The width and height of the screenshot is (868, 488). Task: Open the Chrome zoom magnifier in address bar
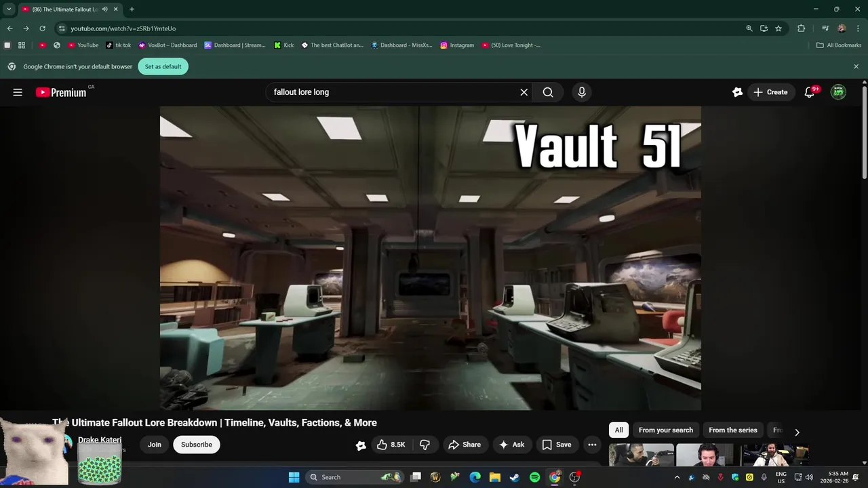click(x=749, y=28)
